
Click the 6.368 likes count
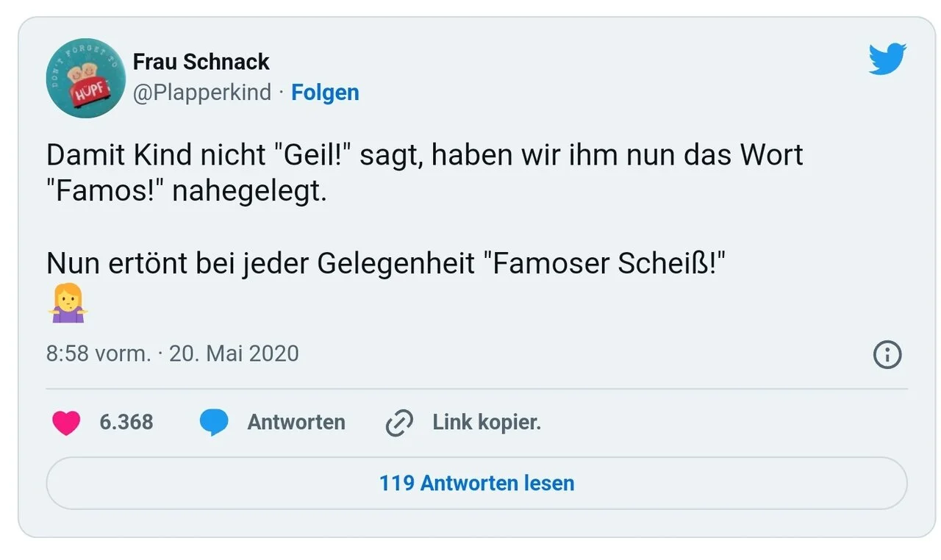[x=126, y=423]
